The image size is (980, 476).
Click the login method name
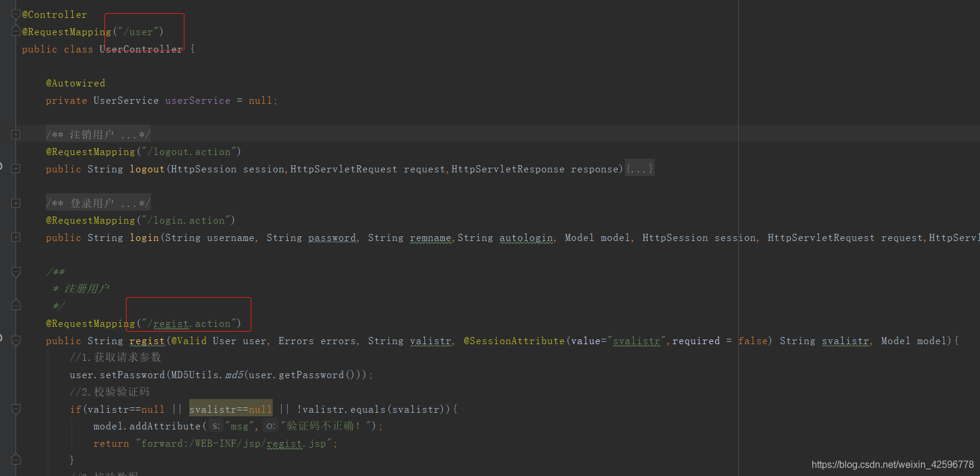(144, 237)
